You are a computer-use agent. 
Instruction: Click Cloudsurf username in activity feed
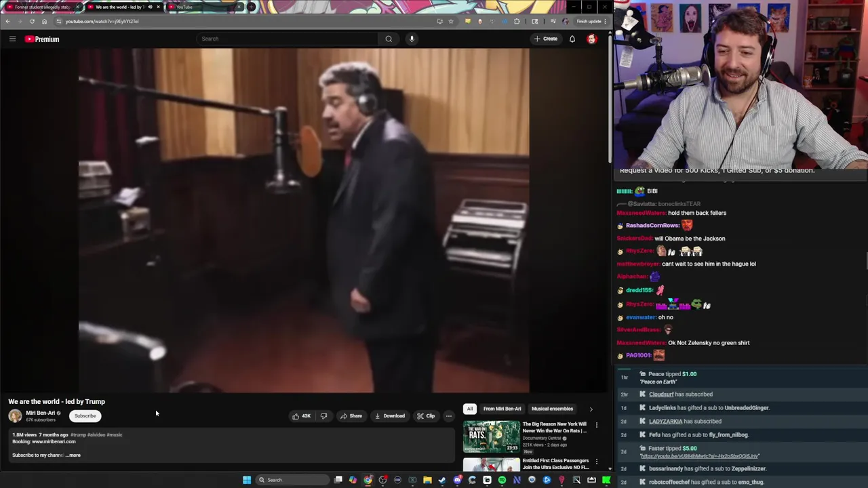[661, 394]
